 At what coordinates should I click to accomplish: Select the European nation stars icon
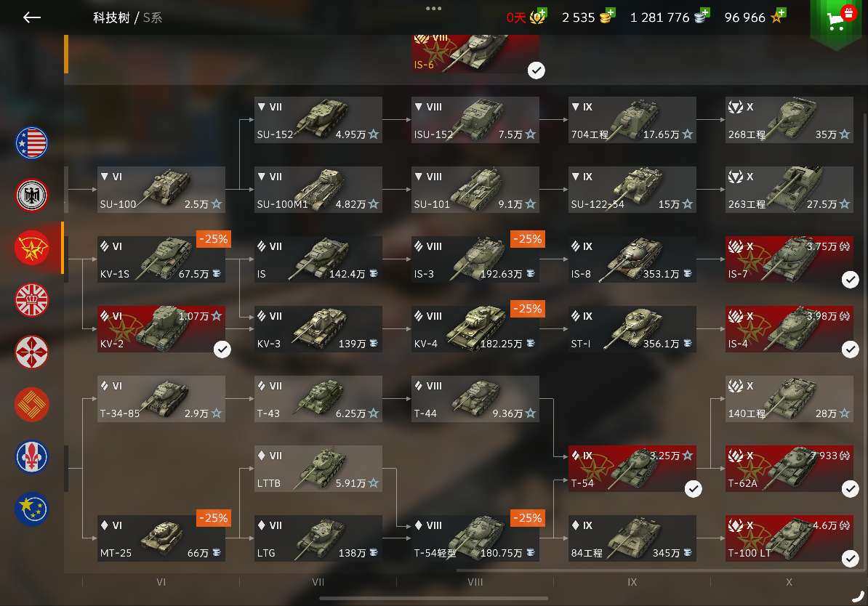(x=31, y=509)
